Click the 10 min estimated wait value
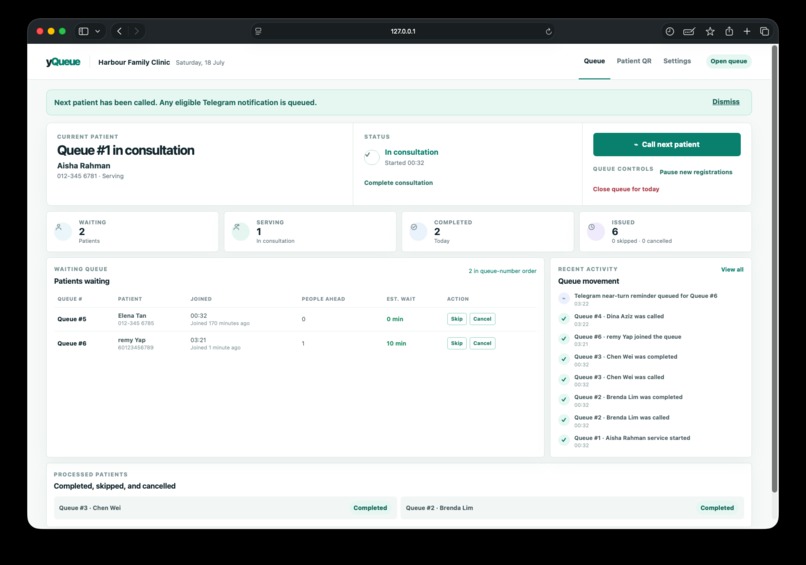The height and width of the screenshot is (565, 806). point(396,343)
